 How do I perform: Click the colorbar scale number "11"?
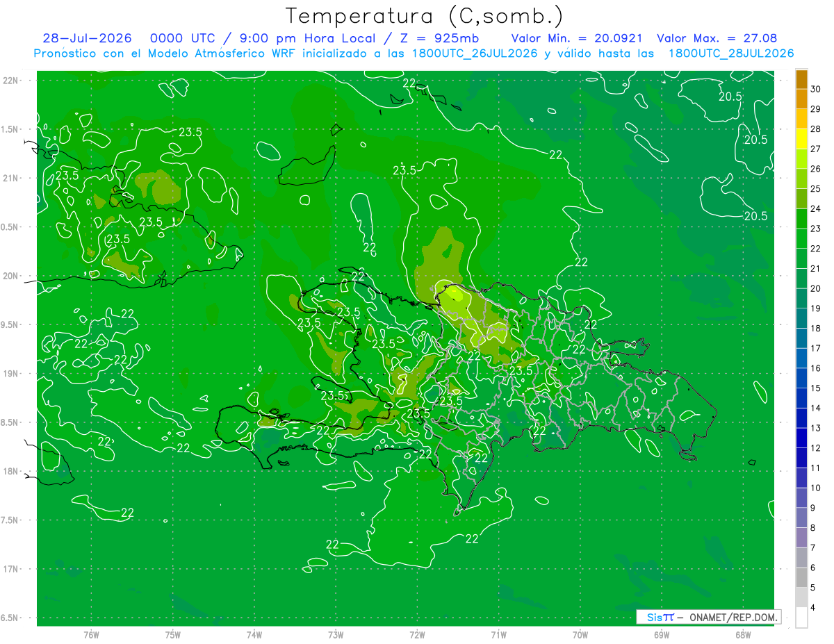[816, 468]
